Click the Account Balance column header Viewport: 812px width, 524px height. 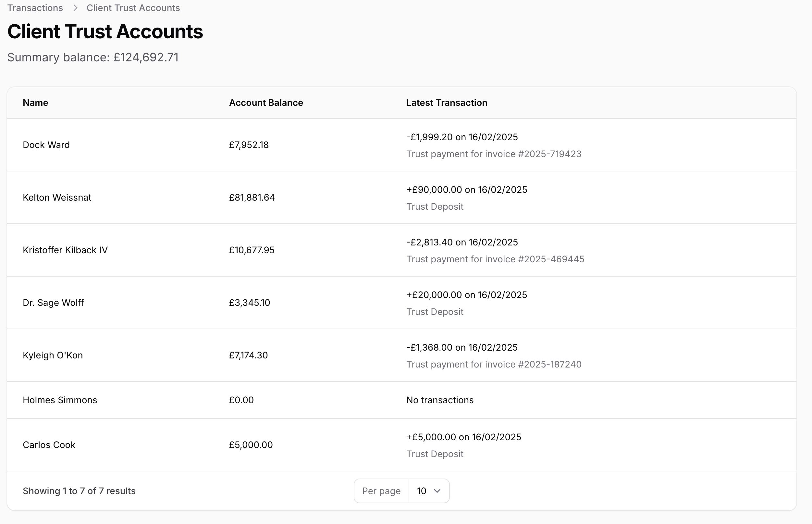pyautogui.click(x=266, y=103)
